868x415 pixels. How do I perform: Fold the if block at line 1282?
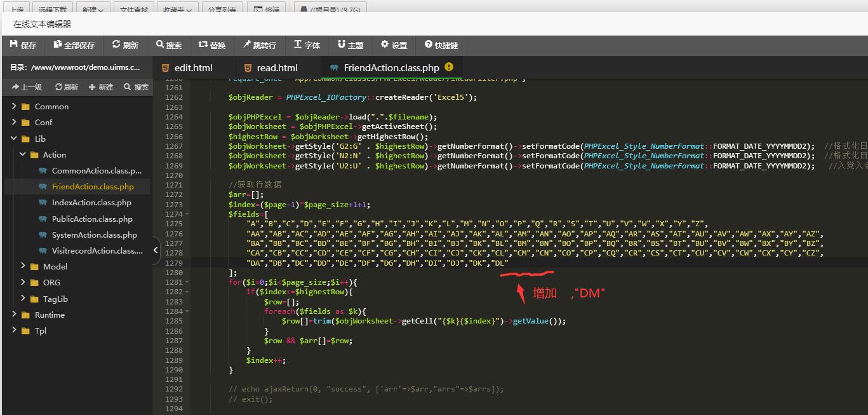tap(187, 292)
